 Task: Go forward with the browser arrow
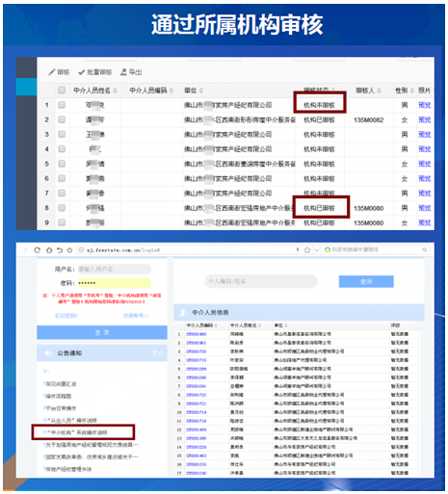26,250
